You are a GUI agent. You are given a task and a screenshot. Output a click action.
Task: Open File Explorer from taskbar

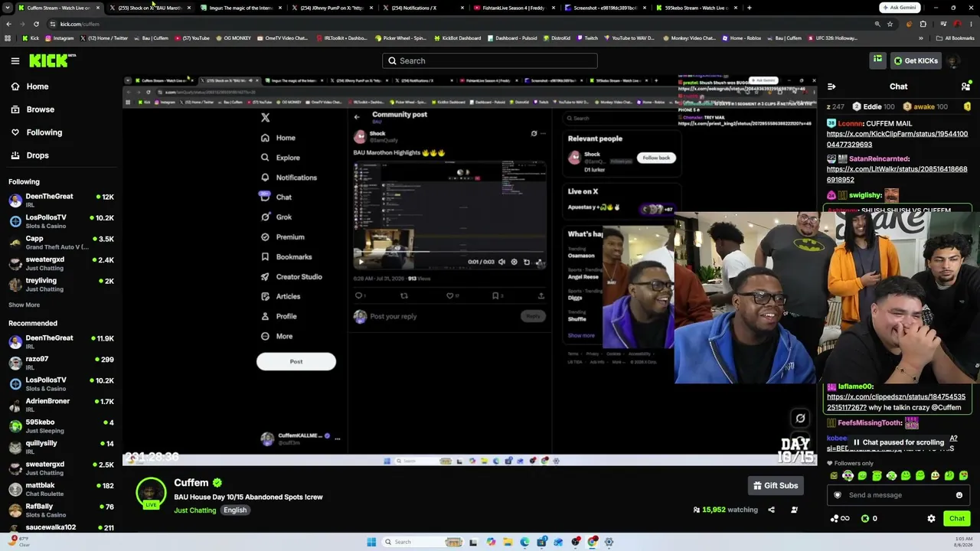point(508,542)
